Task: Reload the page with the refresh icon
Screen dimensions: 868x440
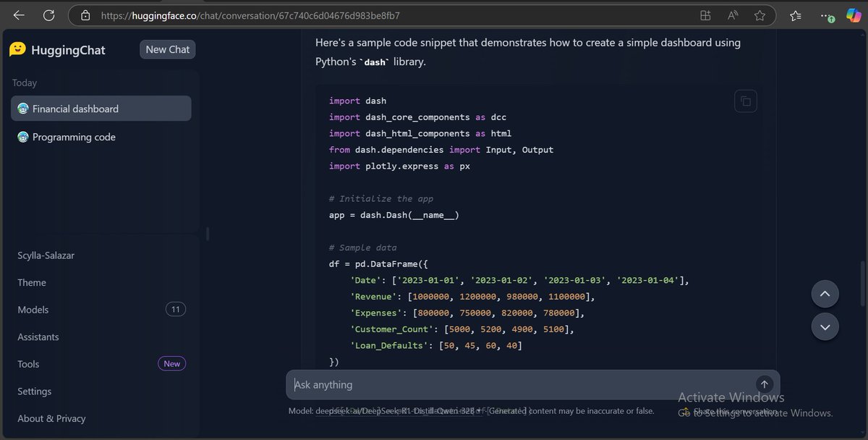Action: coord(48,15)
